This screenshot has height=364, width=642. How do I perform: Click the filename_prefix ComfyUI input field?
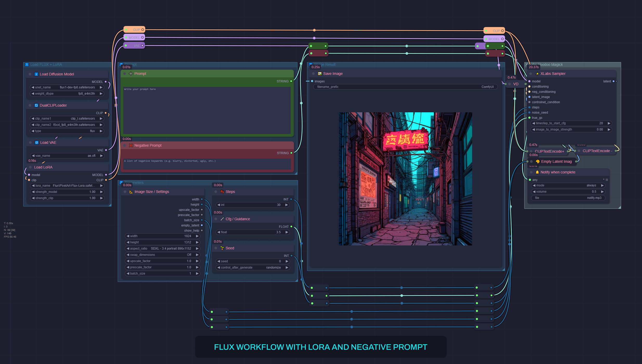(x=405, y=87)
